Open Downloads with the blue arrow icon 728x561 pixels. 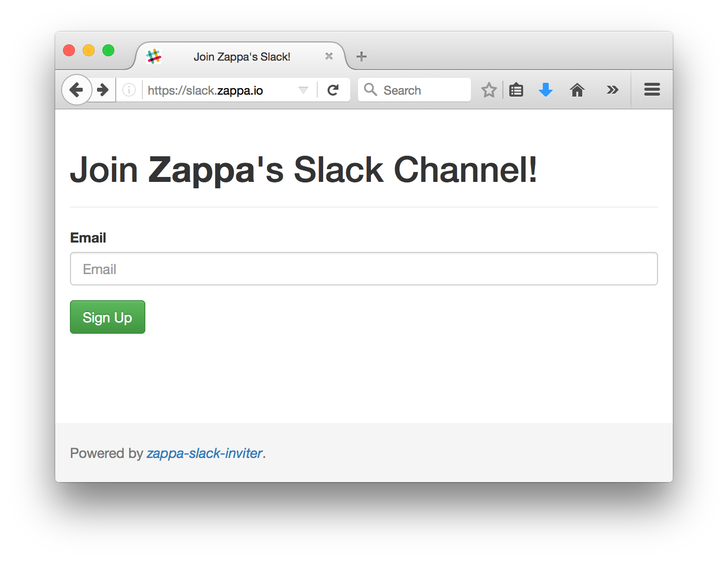(546, 90)
